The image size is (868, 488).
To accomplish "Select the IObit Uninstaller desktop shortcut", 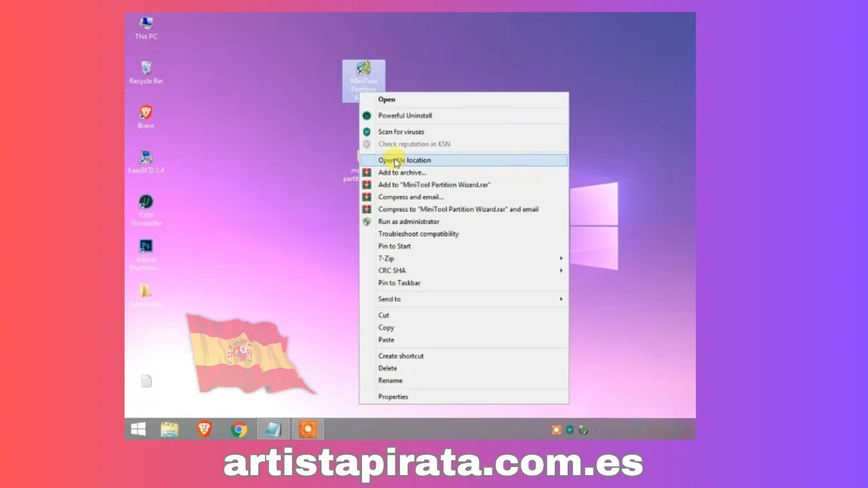I will (146, 211).
